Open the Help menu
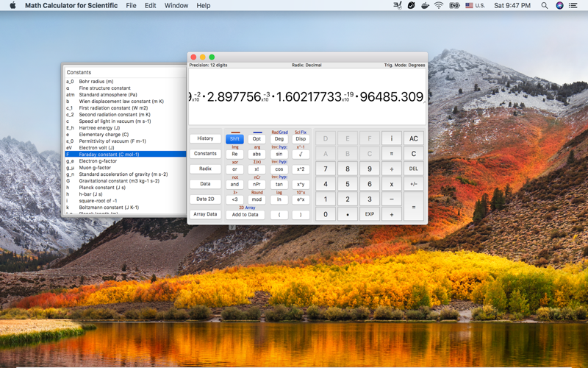Image resolution: width=588 pixels, height=368 pixels. pyautogui.click(x=204, y=5)
